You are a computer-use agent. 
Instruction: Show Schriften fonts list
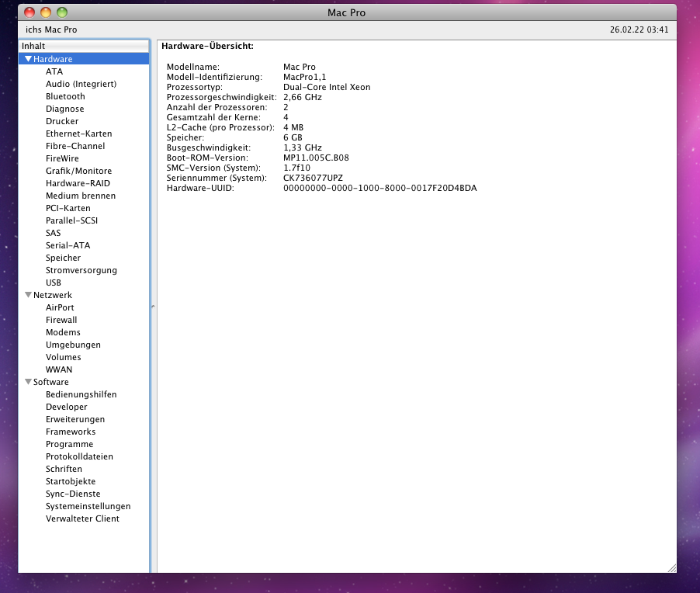[x=64, y=470]
